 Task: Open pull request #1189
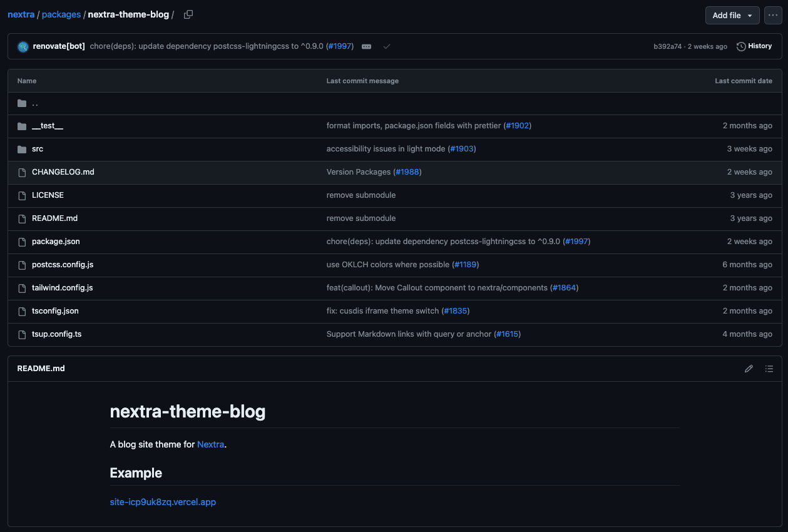click(465, 265)
